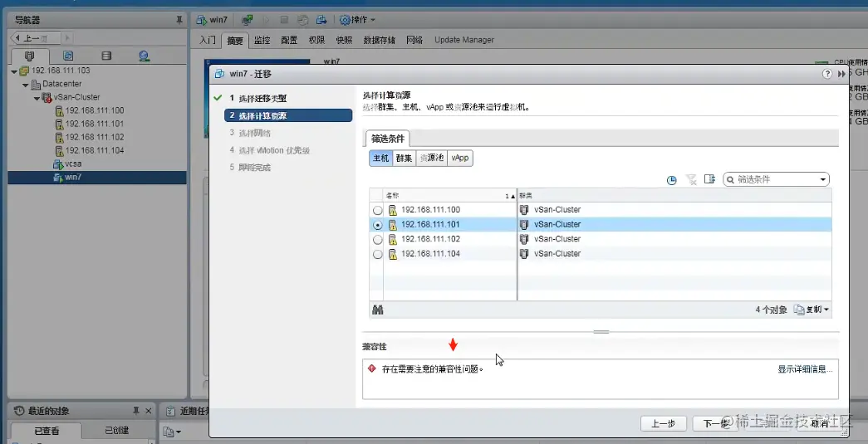Click the expand arrows in dialog header
This screenshot has height=444, width=868.
(x=841, y=74)
